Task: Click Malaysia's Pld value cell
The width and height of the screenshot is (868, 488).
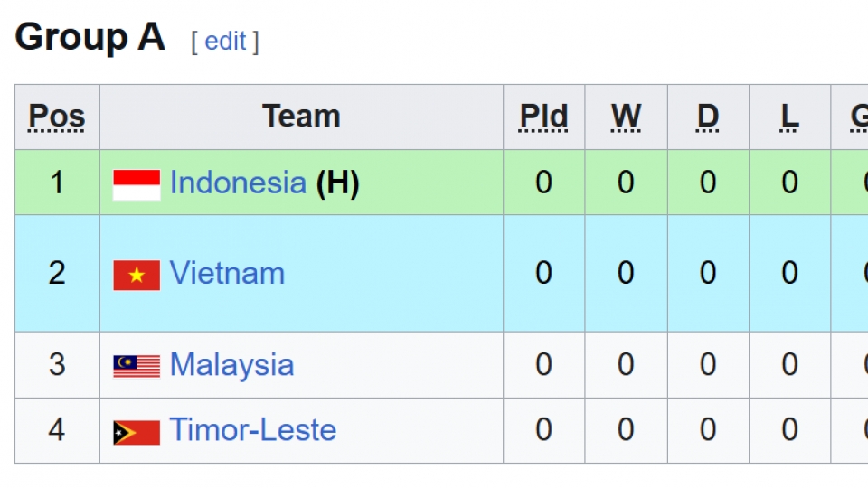Action: click(543, 365)
